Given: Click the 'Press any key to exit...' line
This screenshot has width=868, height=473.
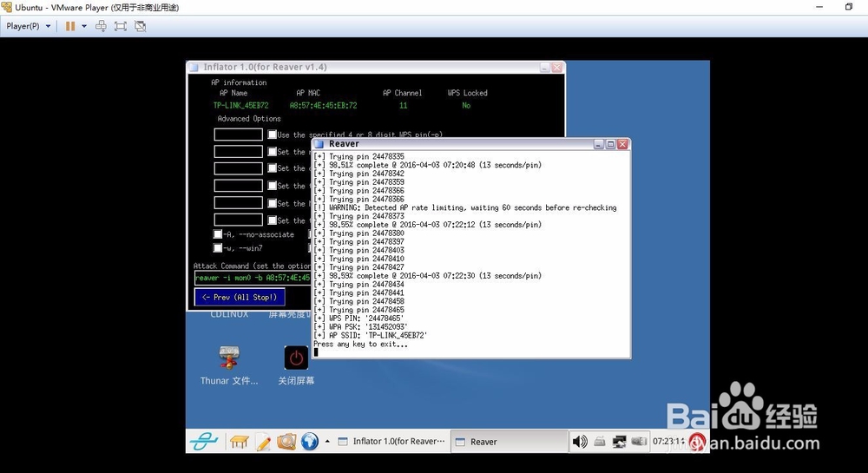Looking at the screenshot, I should [360, 344].
